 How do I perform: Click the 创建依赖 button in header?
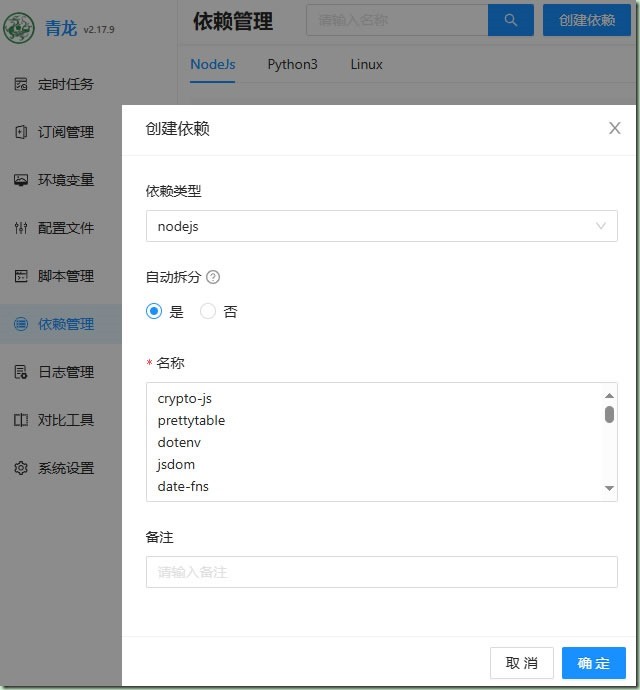[x=587, y=20]
